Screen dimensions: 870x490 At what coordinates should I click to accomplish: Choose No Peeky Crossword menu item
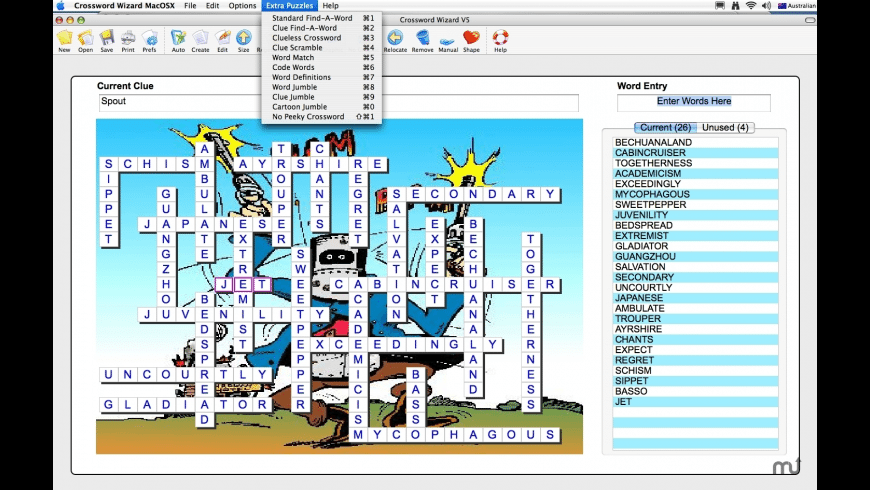pyautogui.click(x=322, y=117)
